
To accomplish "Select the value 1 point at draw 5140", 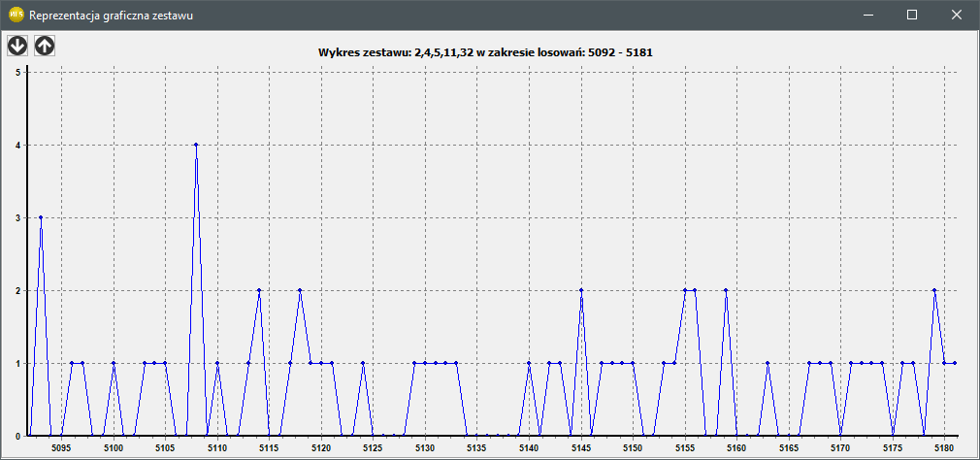I will (529, 363).
